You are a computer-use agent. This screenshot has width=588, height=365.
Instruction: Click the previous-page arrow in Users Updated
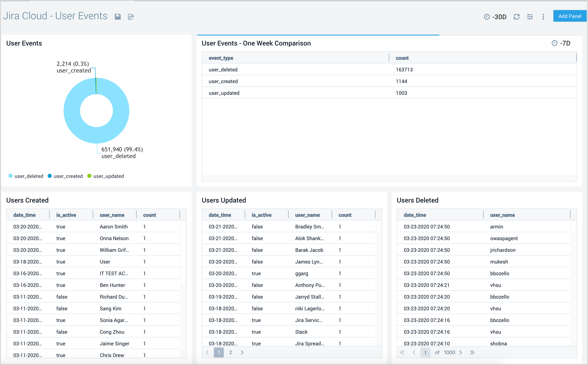pos(207,352)
